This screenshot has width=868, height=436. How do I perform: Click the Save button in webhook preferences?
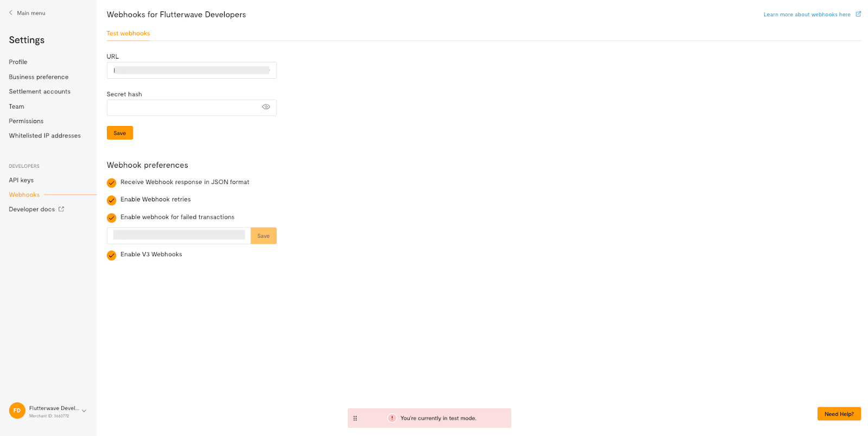click(x=264, y=236)
